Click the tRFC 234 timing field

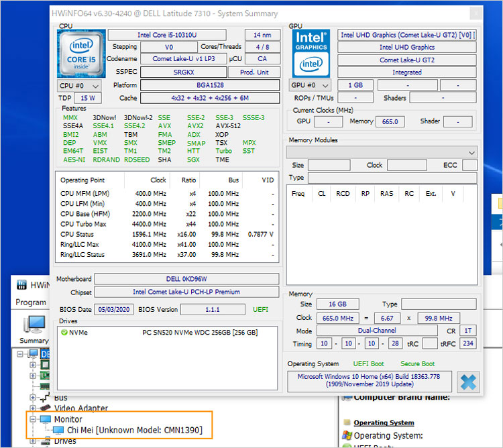pyautogui.click(x=467, y=344)
